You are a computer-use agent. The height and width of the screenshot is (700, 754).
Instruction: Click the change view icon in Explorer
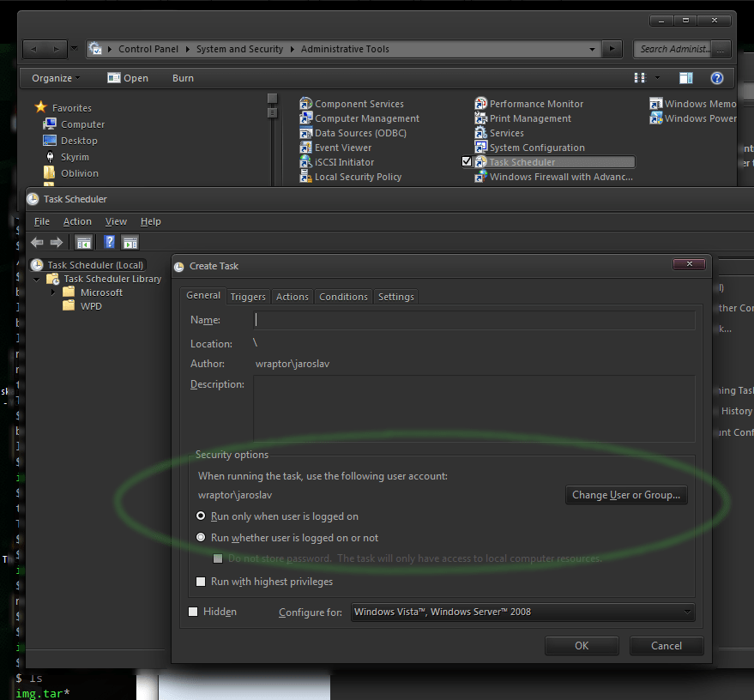640,78
